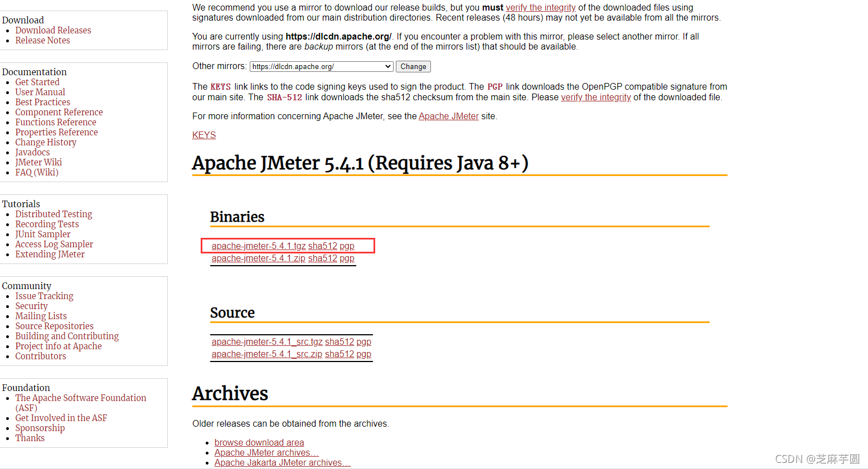Open Source Repositories page

point(54,326)
